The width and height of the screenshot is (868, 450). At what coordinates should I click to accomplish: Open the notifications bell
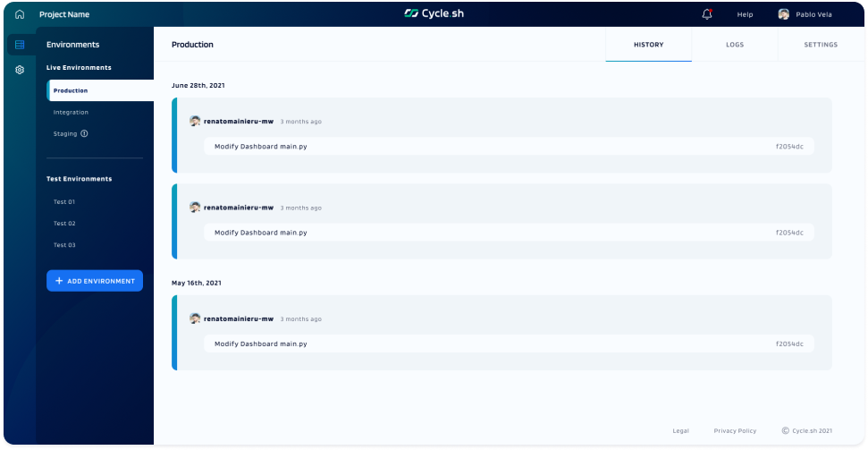(x=707, y=14)
